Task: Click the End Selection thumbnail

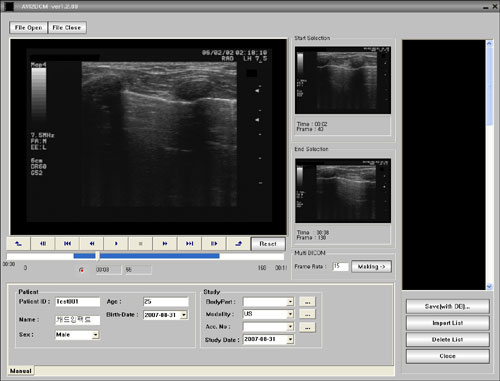Action: point(343,191)
